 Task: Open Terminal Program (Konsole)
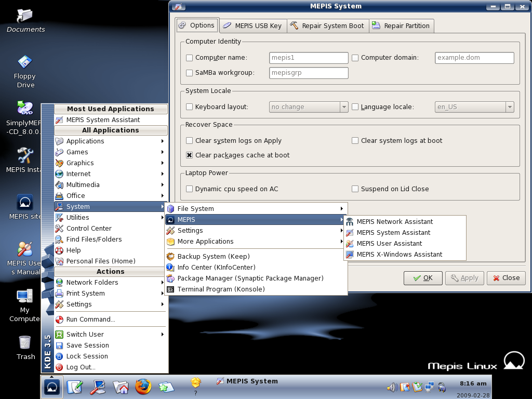pyautogui.click(x=256, y=289)
